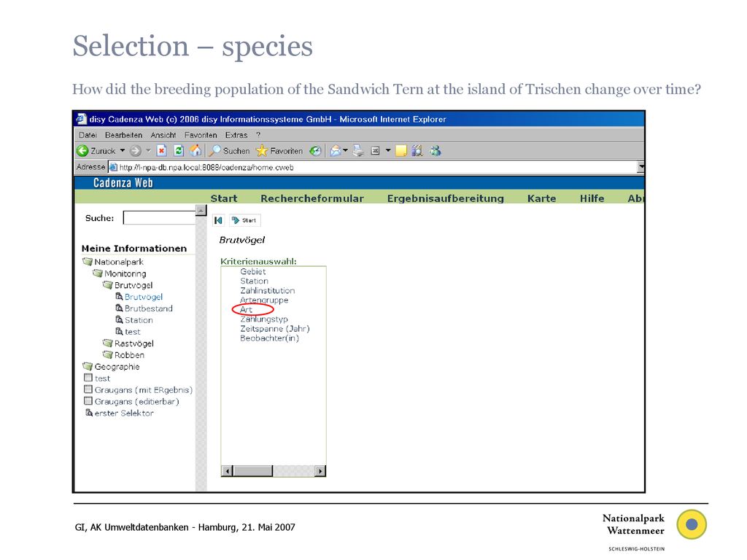The image size is (747, 560).
Task: Open the Extras menu
Action: (236, 135)
